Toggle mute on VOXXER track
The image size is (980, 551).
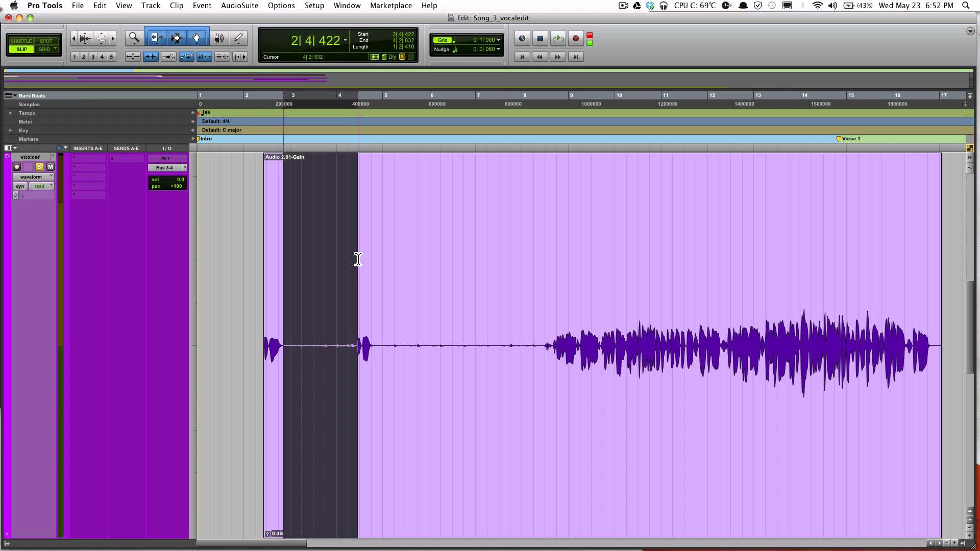pyautogui.click(x=51, y=166)
